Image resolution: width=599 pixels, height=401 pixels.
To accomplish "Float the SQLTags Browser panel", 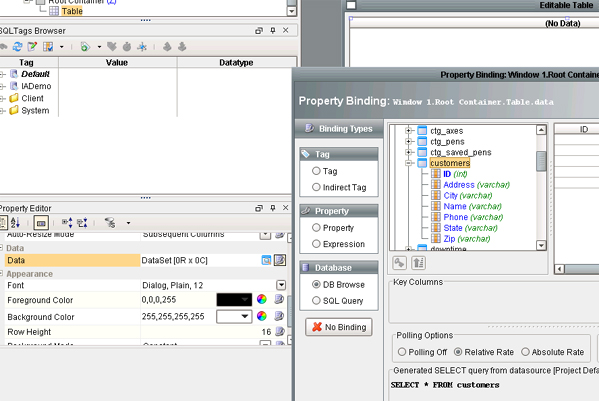I will point(259,31).
